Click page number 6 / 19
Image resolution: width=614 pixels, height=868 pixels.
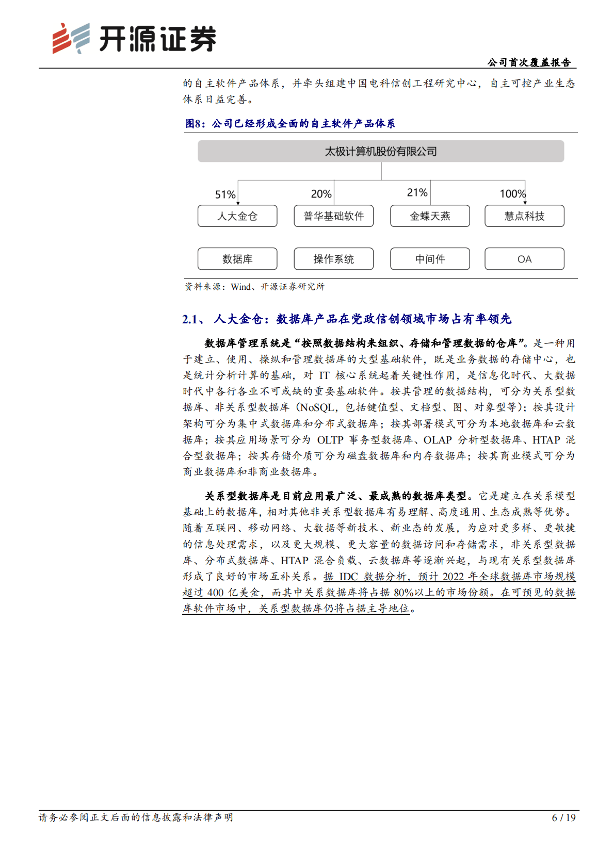click(563, 818)
